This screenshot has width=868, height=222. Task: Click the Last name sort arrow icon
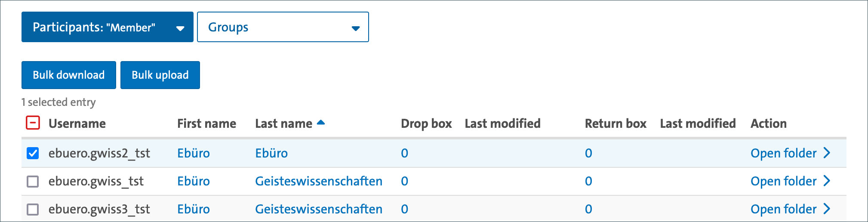click(x=321, y=123)
